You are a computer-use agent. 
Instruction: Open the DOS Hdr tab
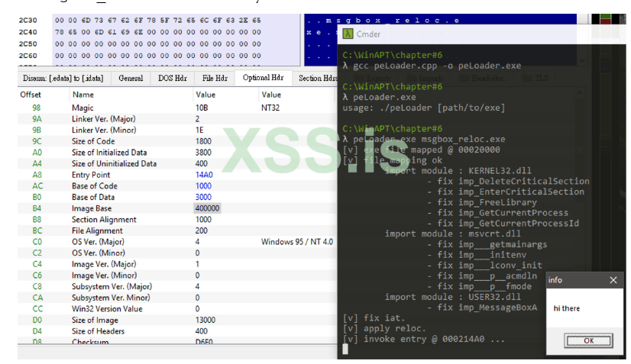coord(172,78)
